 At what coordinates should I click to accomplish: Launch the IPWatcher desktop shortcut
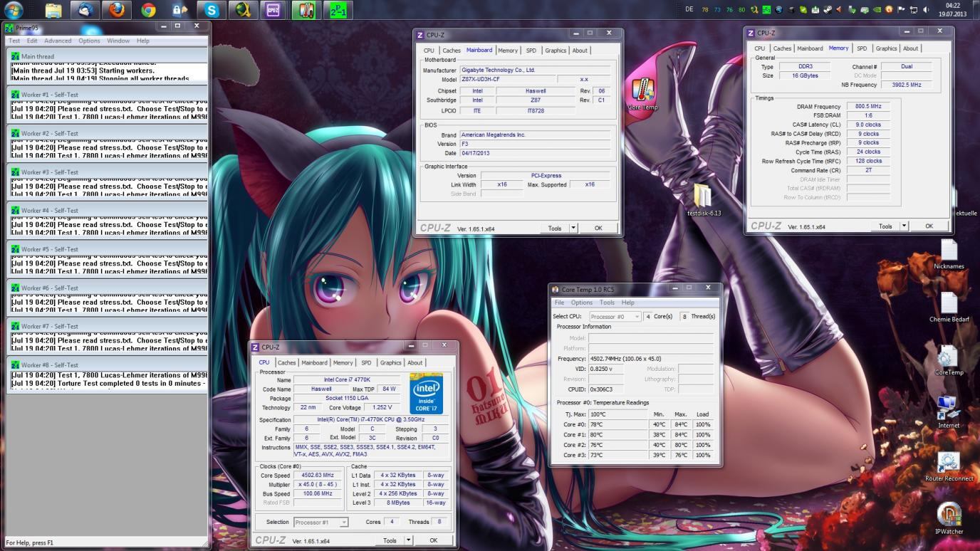click(x=949, y=519)
